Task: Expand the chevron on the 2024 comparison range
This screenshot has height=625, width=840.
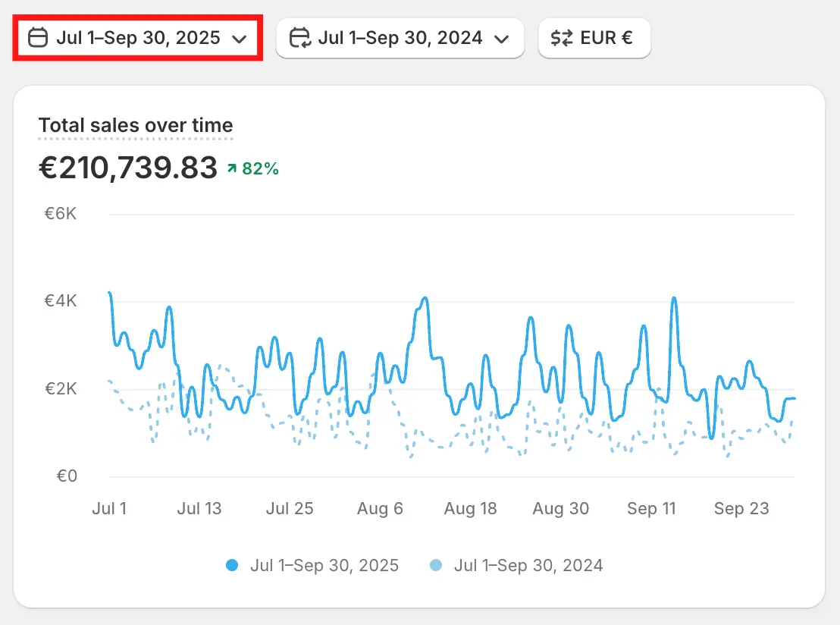Action: pos(501,39)
